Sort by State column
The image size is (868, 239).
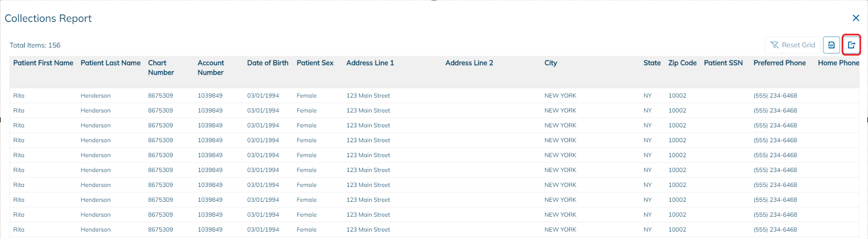[x=651, y=63]
